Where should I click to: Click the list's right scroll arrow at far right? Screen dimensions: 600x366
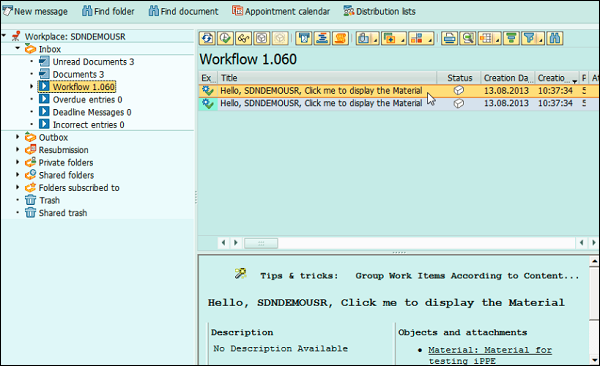[593, 242]
